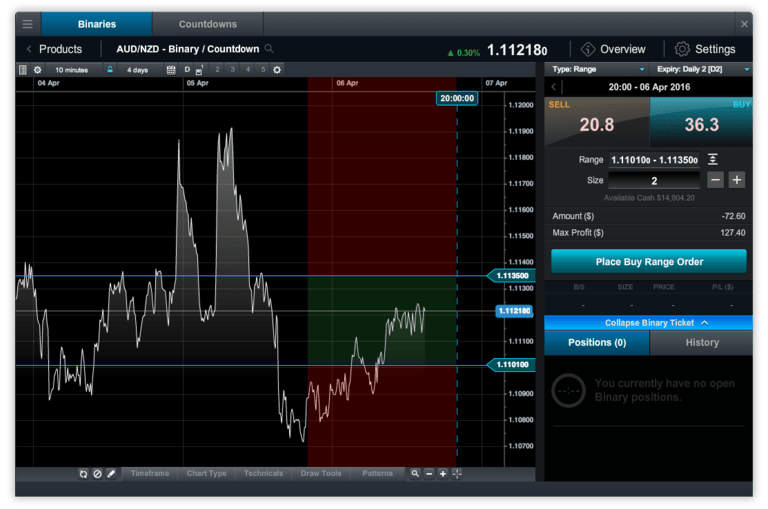Click the range adjust icon beside Range field
This screenshot has width=768, height=509.
(712, 160)
